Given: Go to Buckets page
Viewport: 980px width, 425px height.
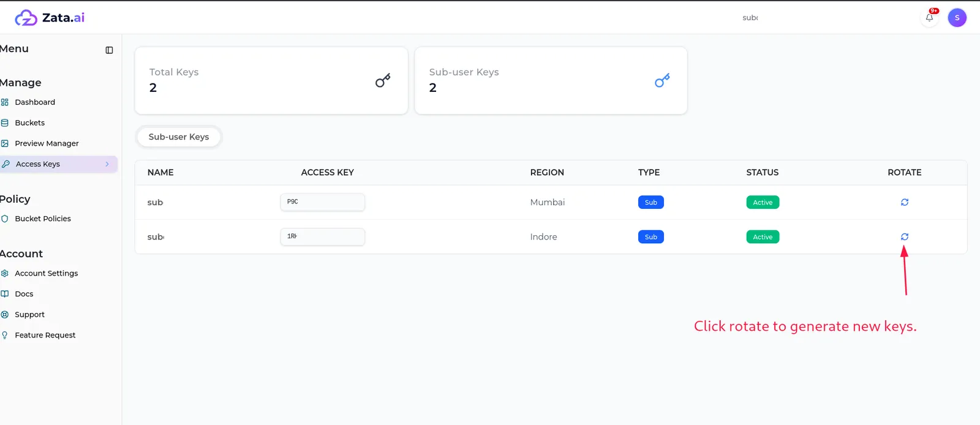Looking at the screenshot, I should pyautogui.click(x=30, y=123).
